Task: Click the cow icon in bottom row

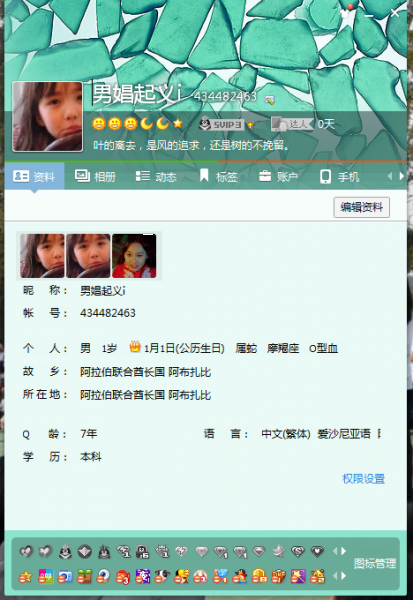Action: [162, 576]
